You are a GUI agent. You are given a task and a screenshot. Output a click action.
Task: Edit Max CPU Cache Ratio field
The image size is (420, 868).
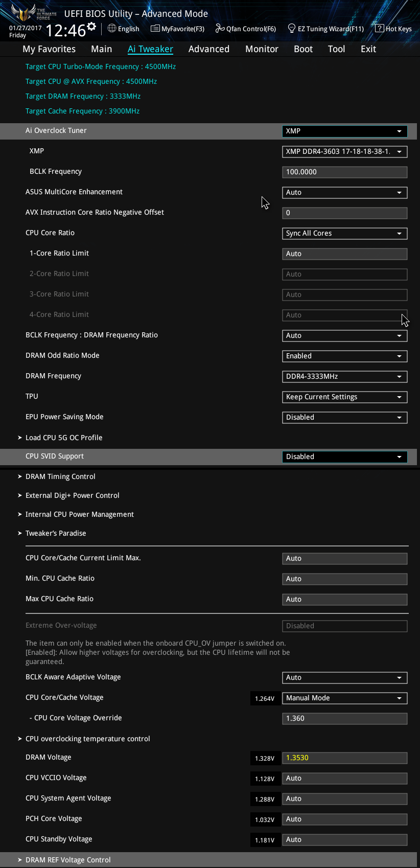[345, 599]
